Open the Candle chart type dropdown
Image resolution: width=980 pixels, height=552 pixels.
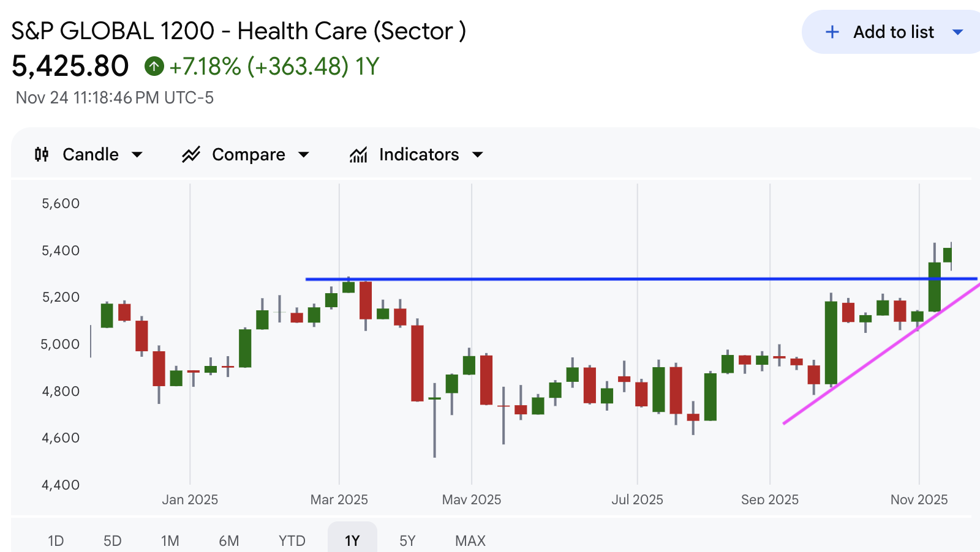click(137, 155)
